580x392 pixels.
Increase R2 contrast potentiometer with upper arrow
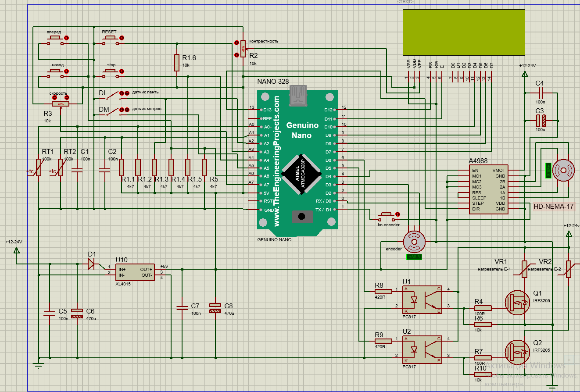[x=236, y=43]
